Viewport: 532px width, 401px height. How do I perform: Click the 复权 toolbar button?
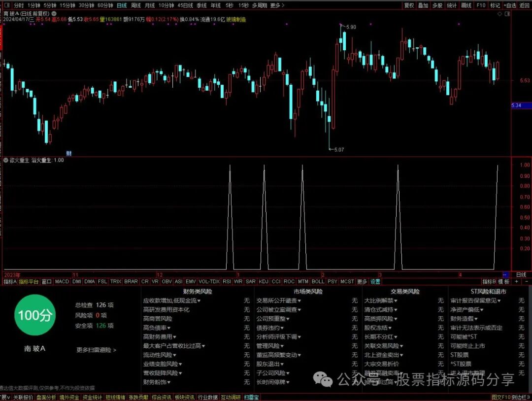(x=409, y=5)
